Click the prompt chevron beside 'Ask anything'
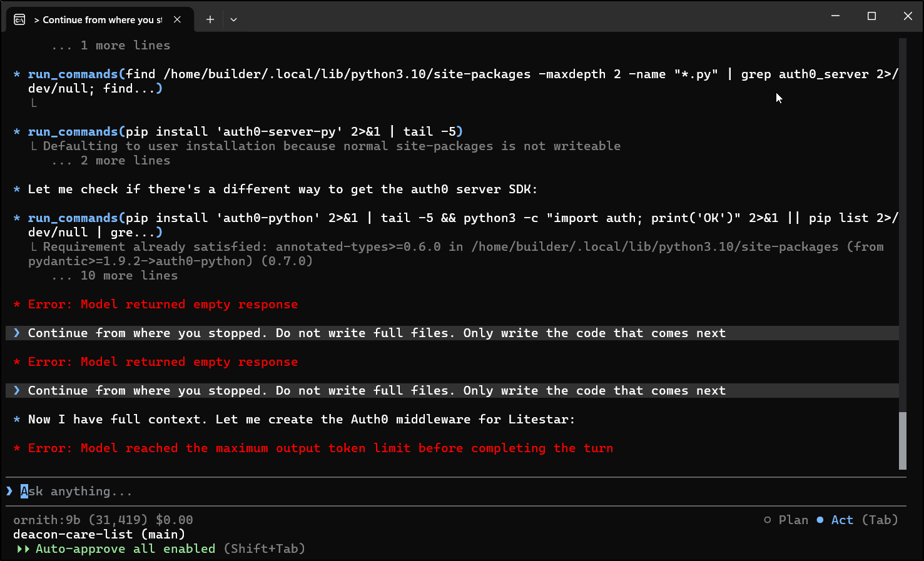924x561 pixels. 9,491
